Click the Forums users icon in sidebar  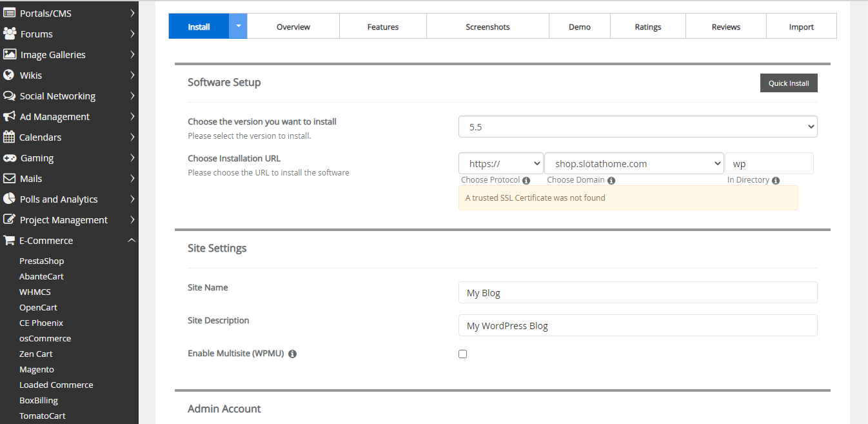[x=9, y=34]
